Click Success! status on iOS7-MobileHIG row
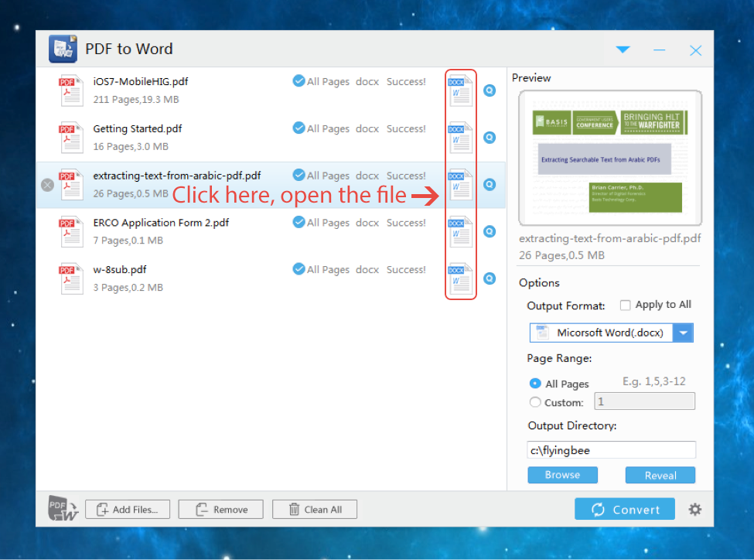 (406, 82)
